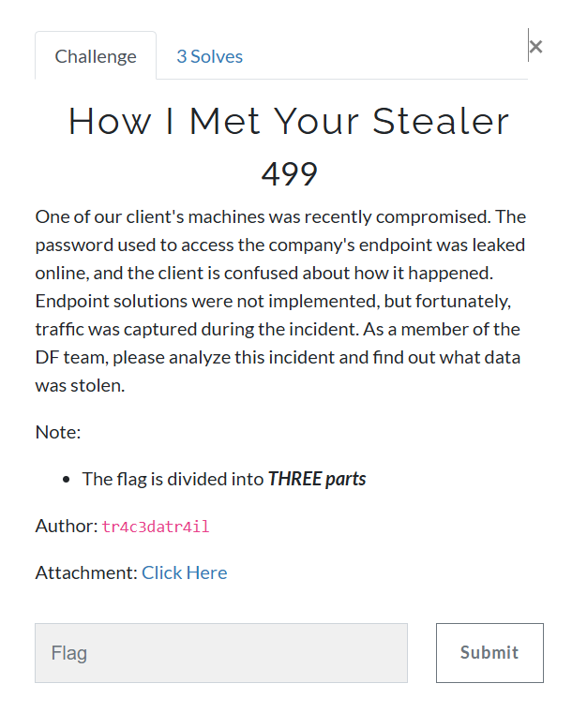Click the author name tr4c3datr4il
Image resolution: width=572 pixels, height=728 pixels.
pyautogui.click(x=156, y=527)
